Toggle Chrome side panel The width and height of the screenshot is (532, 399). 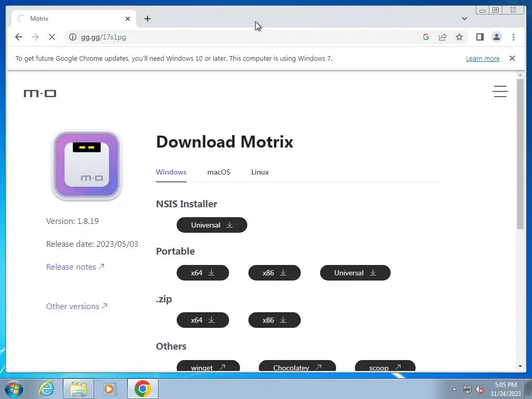[480, 37]
